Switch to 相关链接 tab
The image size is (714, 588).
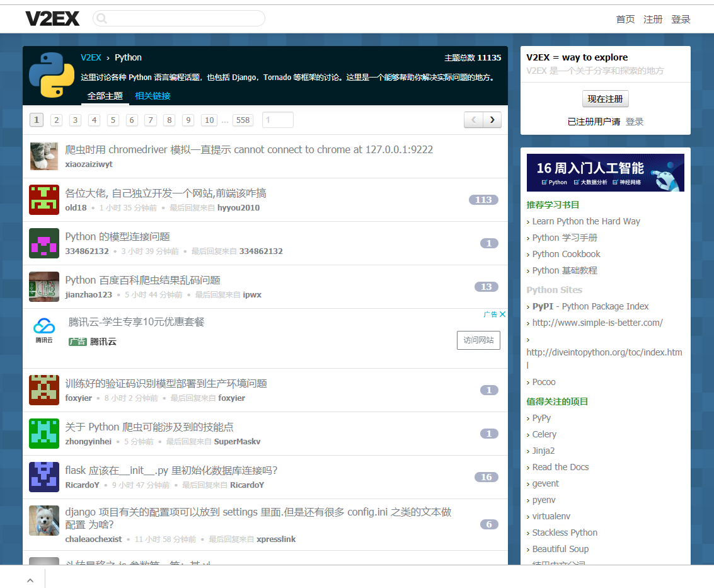click(x=153, y=96)
